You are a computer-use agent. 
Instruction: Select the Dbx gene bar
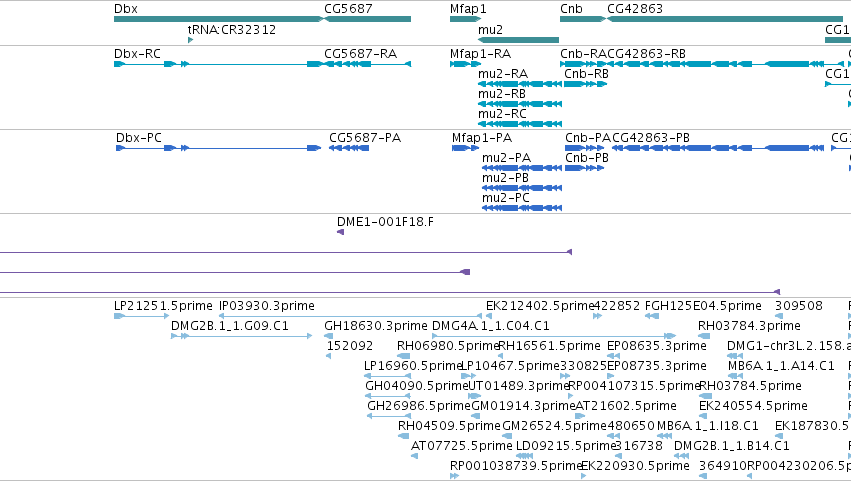tap(219, 19)
